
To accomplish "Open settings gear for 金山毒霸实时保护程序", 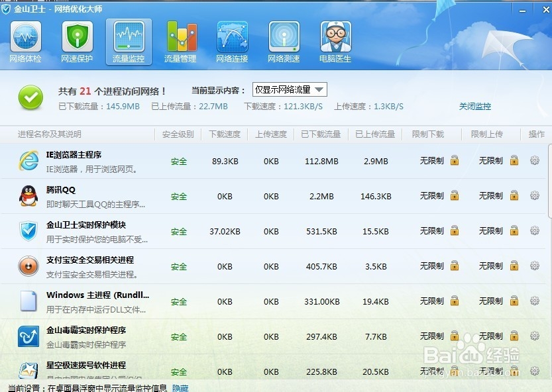I will tap(534, 336).
